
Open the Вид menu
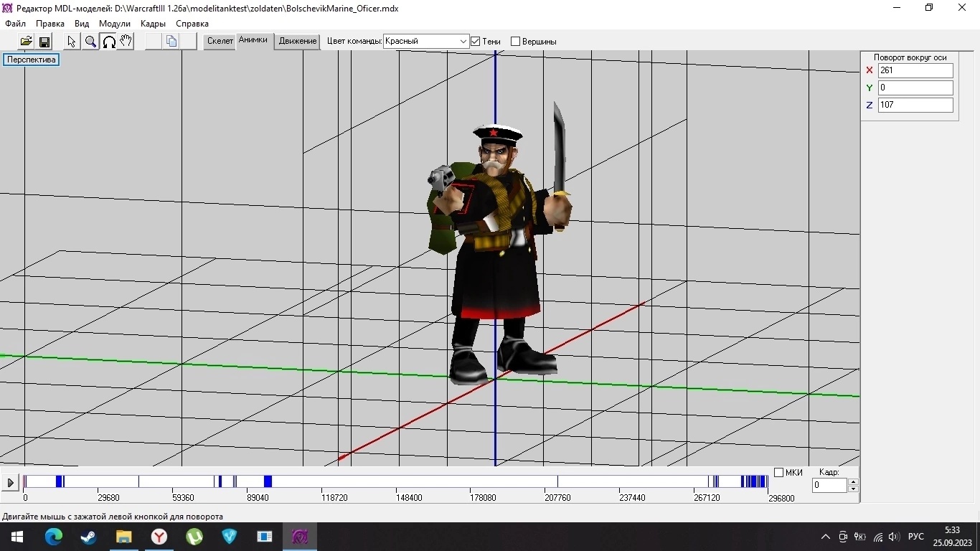82,24
